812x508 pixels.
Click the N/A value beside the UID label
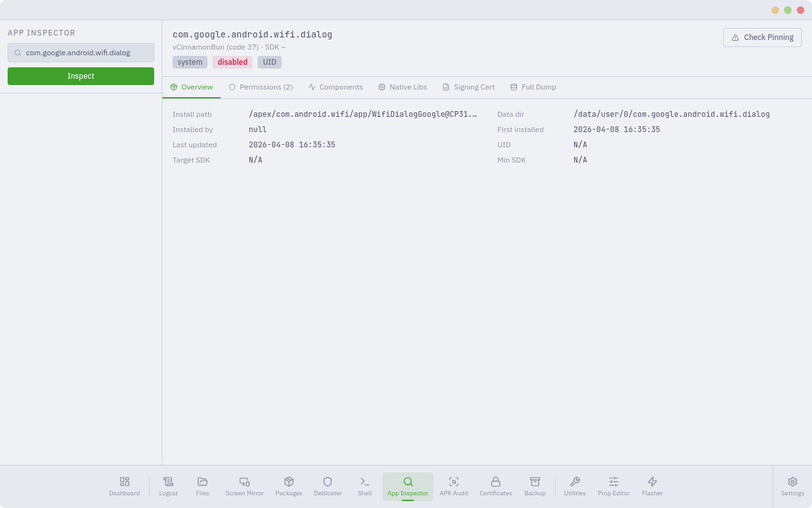point(580,145)
